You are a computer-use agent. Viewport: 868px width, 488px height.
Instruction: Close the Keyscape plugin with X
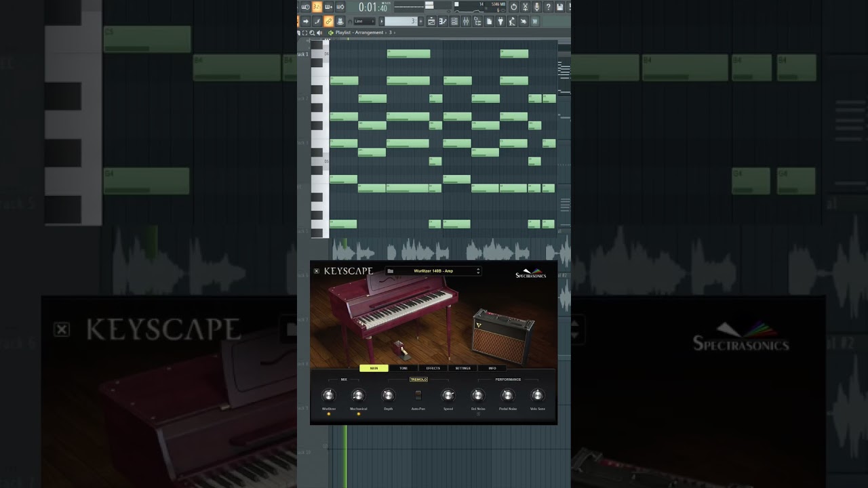(316, 271)
